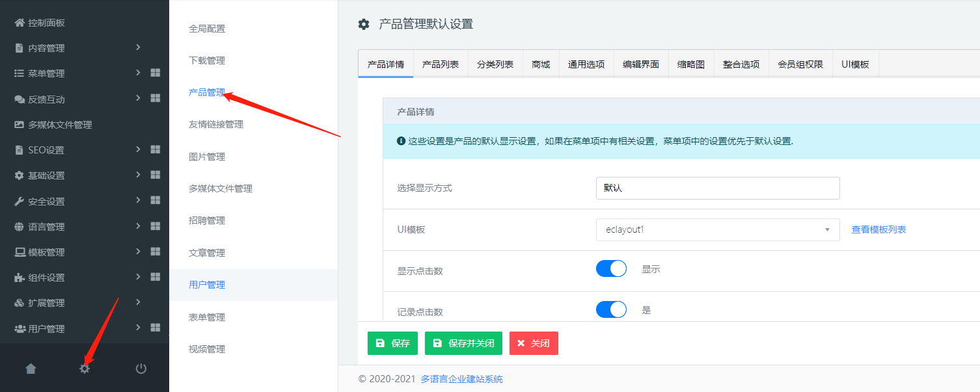This screenshot has width=980, height=392.
Task: Open grid icon next to 菜单管理
Action: tap(155, 73)
